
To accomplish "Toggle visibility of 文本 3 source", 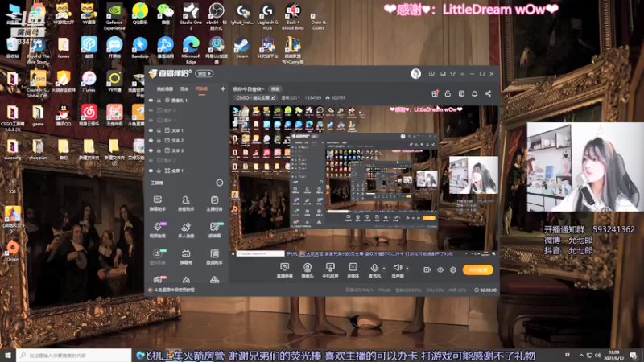I will click(151, 150).
